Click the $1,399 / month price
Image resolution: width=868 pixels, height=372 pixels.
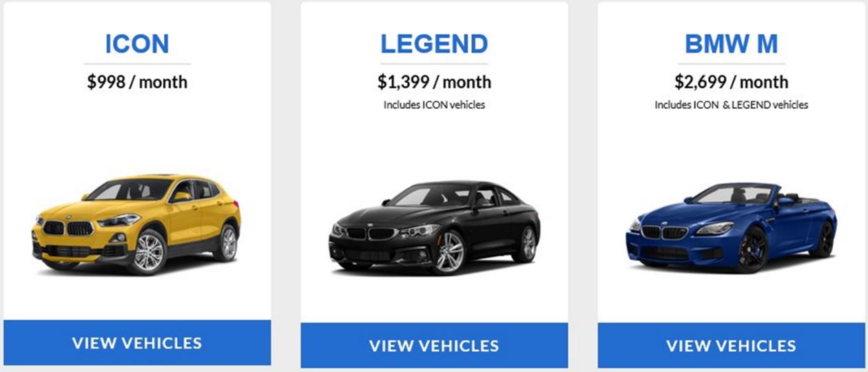pyautogui.click(x=434, y=82)
